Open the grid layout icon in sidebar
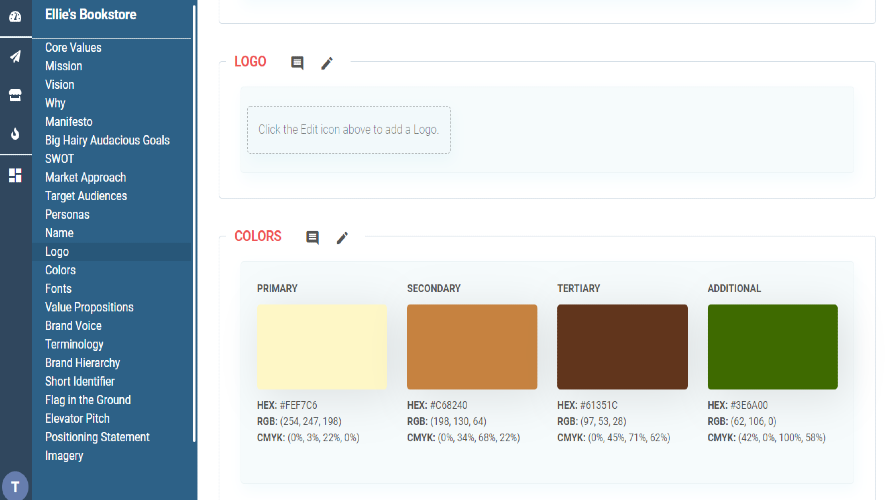The width and height of the screenshot is (890, 500). 15,175
